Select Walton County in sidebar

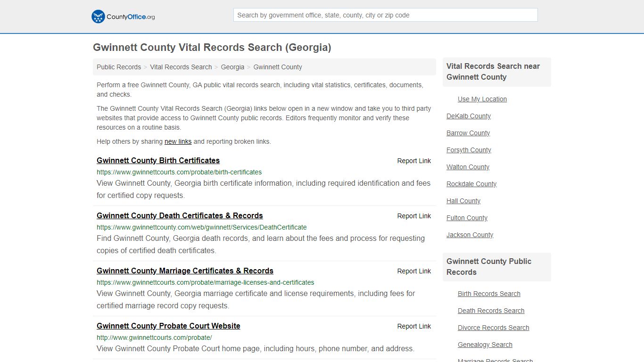click(x=468, y=167)
